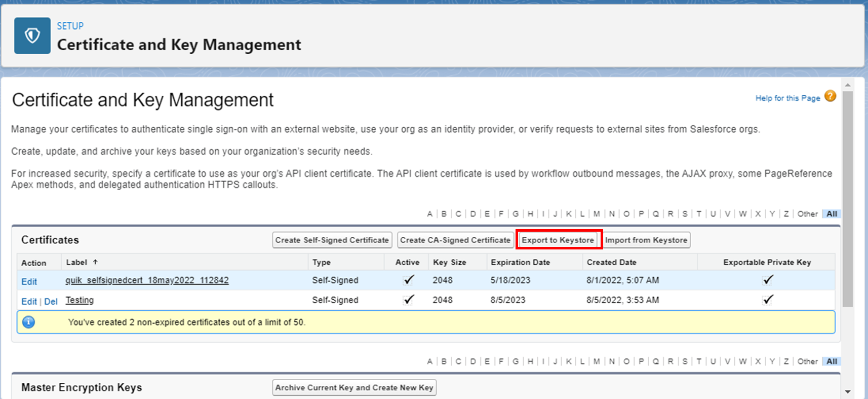Select the Other filter above Certificates
Image resolution: width=868 pixels, height=399 pixels.
point(807,214)
